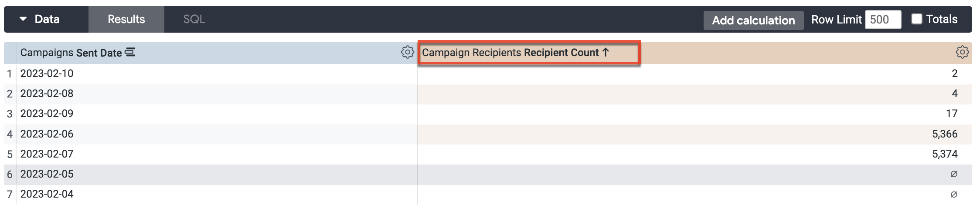Click the ascending sort arrow on Recipient Count
980x215 pixels.
click(606, 53)
